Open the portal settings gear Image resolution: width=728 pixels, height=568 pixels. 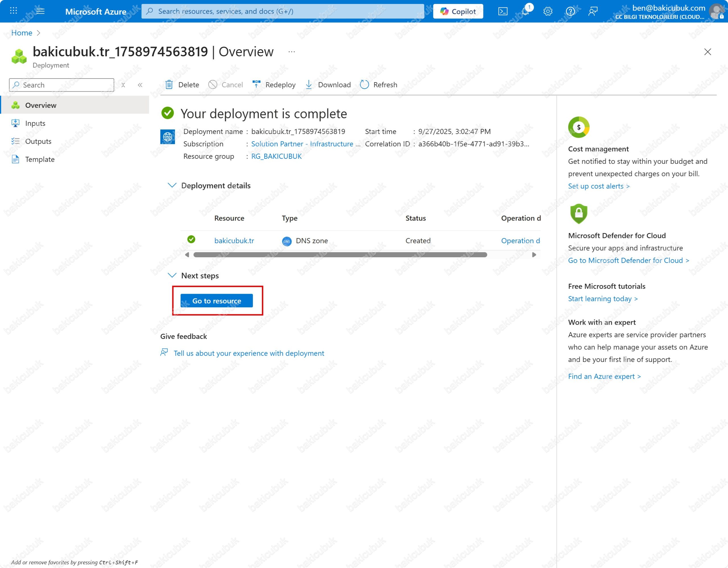[548, 11]
